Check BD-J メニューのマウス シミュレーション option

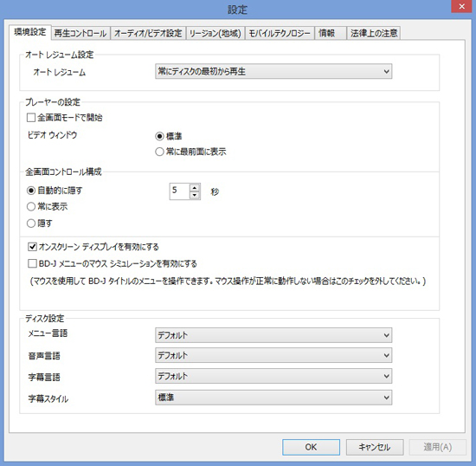coord(32,263)
